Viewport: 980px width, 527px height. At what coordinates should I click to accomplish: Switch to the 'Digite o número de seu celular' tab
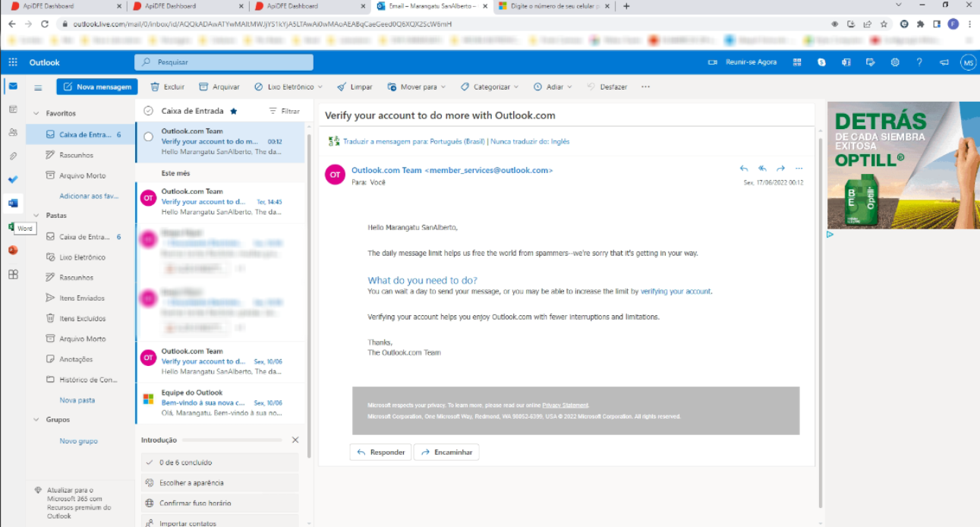click(x=554, y=6)
